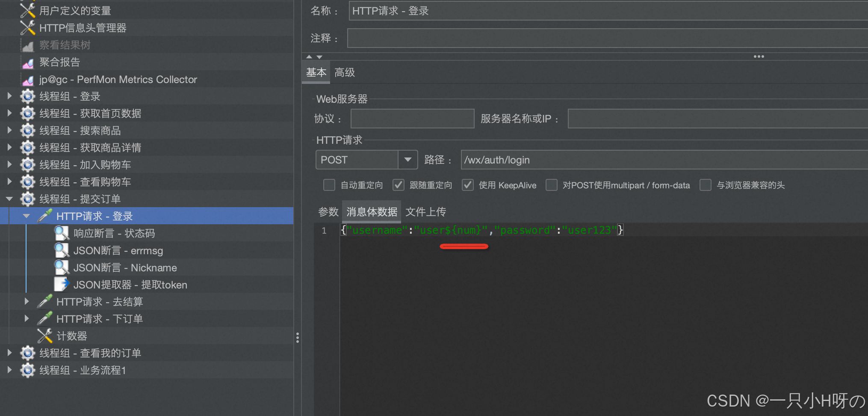
Task: Expand the 线程组 - 加入购物车 node
Action: pos(9,165)
